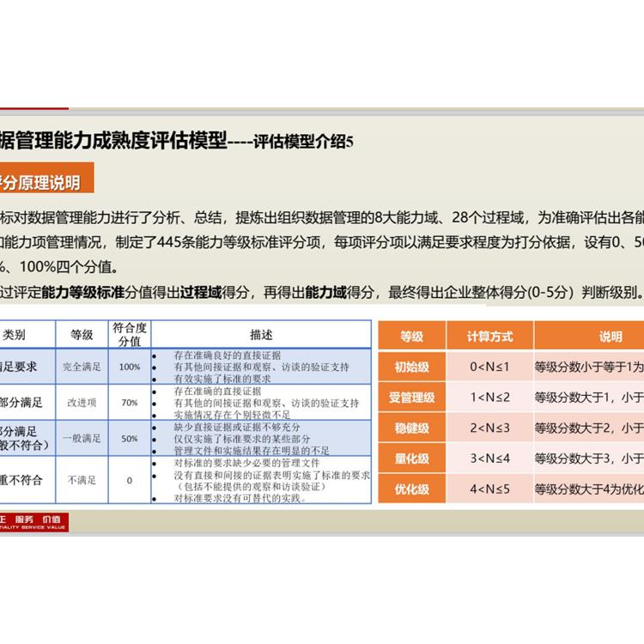Select the 50% cell in the table

130,438
